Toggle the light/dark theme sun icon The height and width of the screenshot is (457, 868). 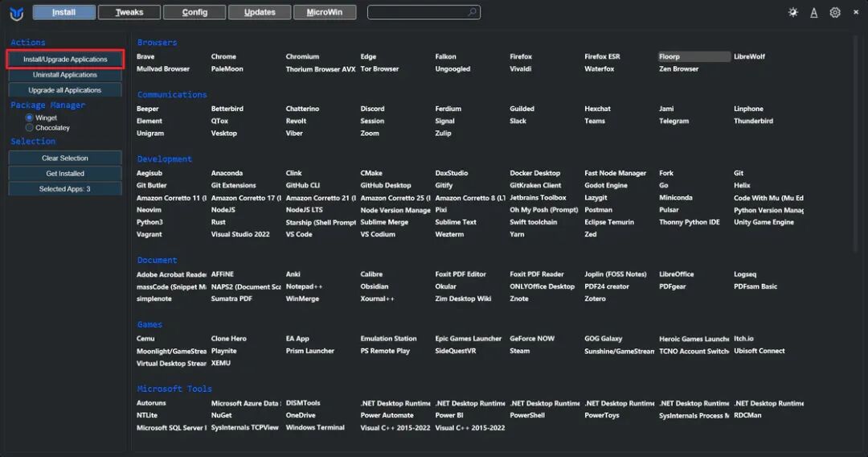click(x=793, y=12)
